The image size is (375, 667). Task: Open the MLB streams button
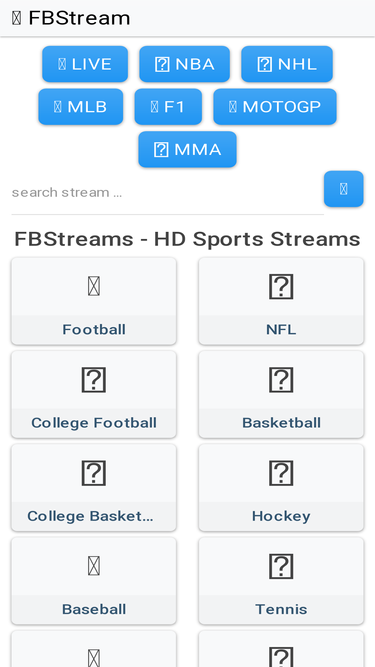[81, 107]
